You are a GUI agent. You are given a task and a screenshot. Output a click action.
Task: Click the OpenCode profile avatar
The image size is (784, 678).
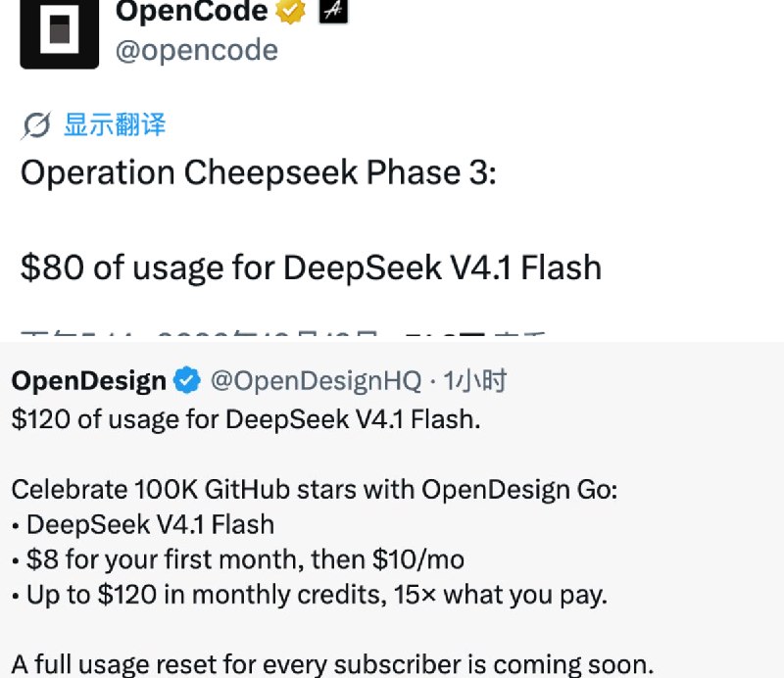pos(60,33)
